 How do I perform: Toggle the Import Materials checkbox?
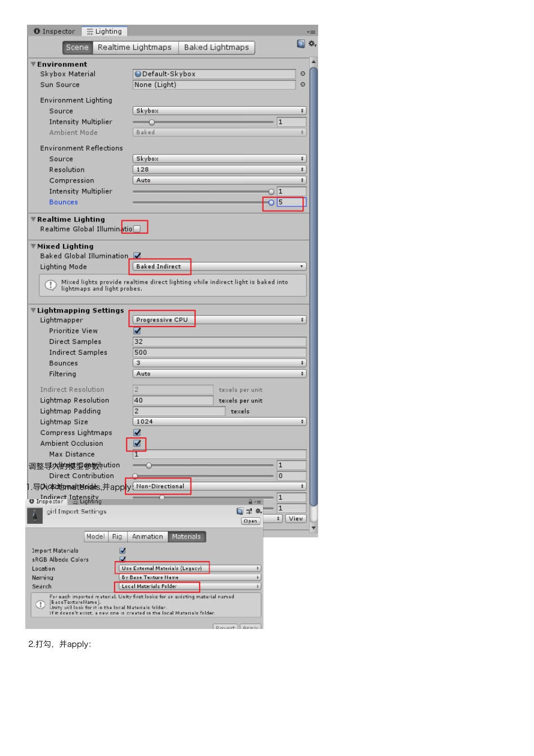click(x=123, y=551)
